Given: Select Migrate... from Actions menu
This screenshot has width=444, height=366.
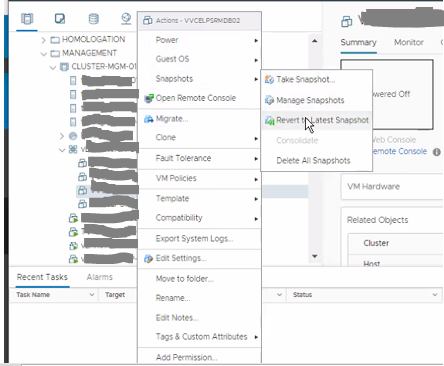Looking at the screenshot, I should click(x=199, y=119).
